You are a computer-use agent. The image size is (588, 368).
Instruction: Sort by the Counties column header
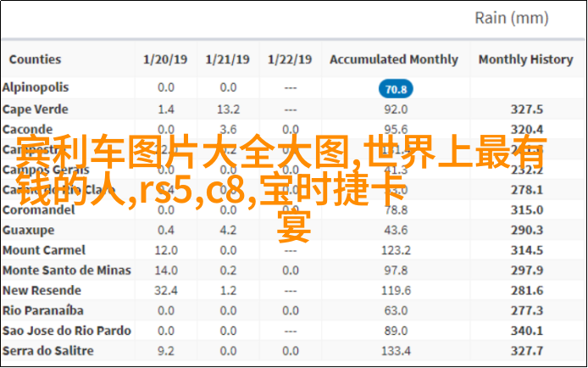[x=35, y=59]
